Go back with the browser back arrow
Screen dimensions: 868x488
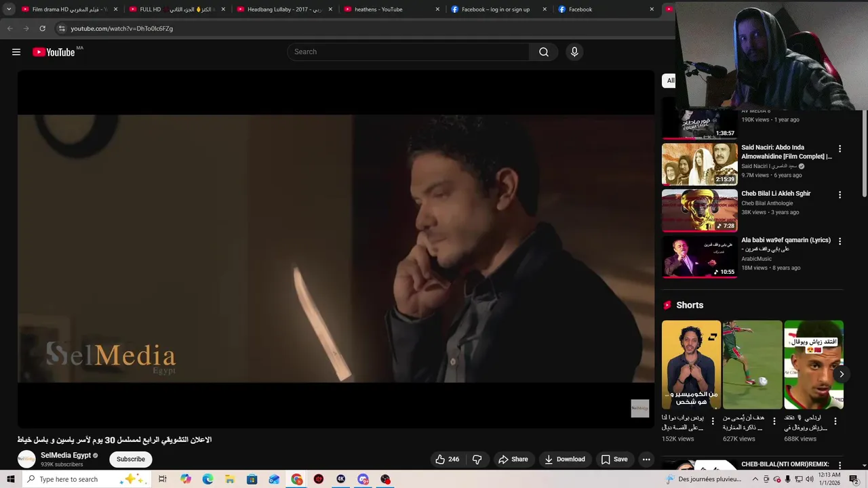tap(9, 28)
